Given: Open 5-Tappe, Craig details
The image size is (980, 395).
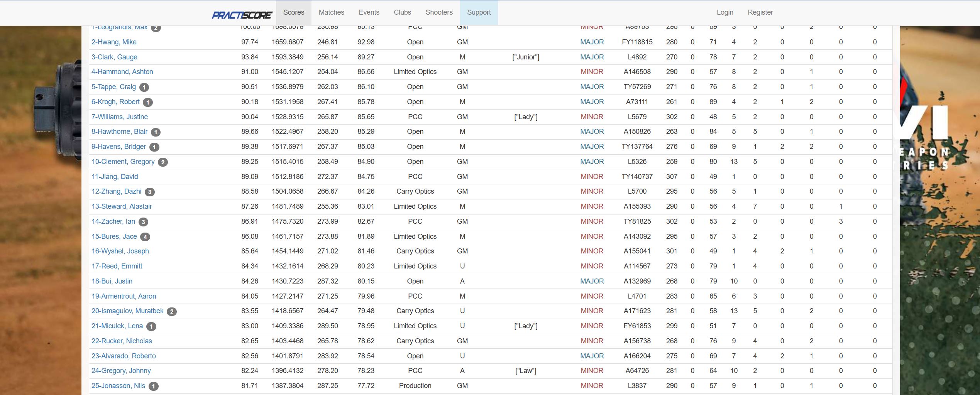Looking at the screenshot, I should point(113,87).
